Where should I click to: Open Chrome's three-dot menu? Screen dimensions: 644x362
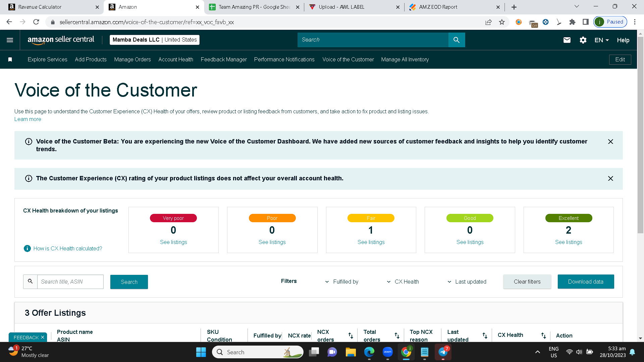(635, 22)
